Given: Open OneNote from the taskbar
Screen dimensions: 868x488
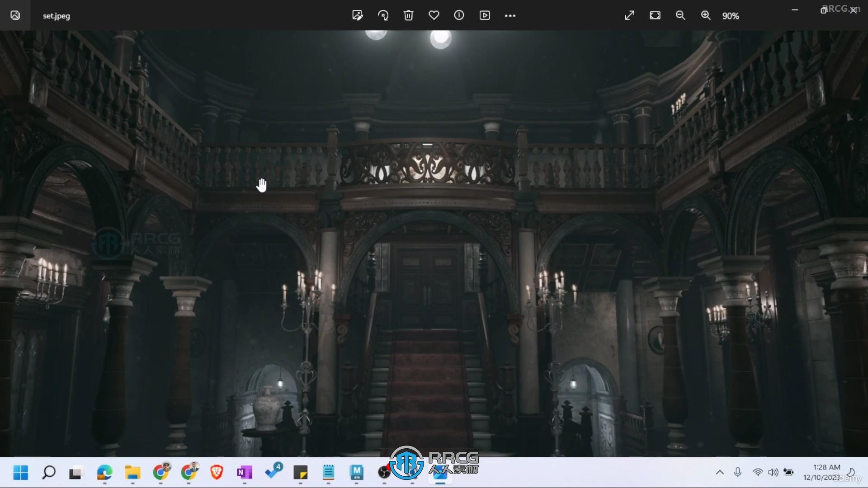Looking at the screenshot, I should [245, 473].
